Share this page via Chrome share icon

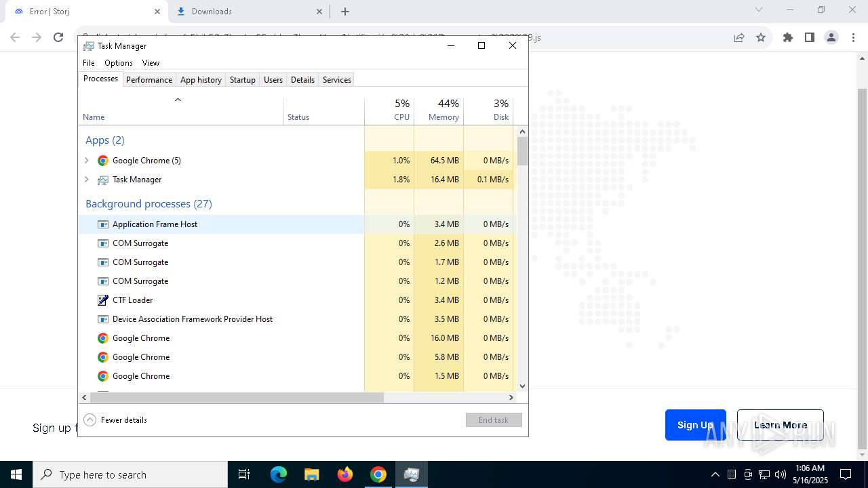pos(739,37)
